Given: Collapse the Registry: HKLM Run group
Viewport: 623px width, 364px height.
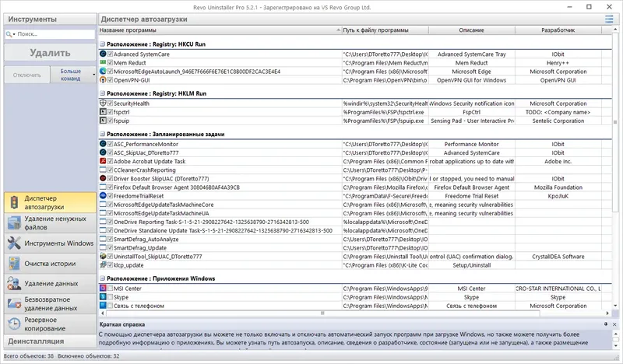Looking at the screenshot, I should [x=102, y=93].
